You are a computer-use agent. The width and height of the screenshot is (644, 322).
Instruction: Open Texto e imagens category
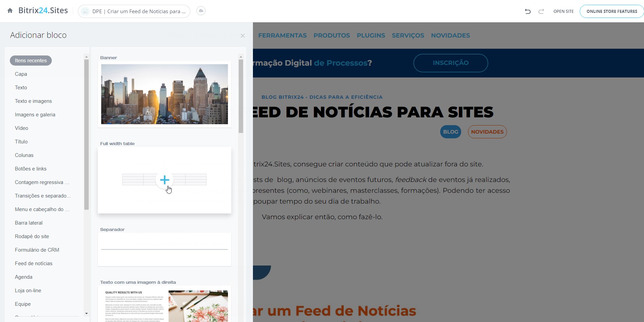[x=34, y=101]
